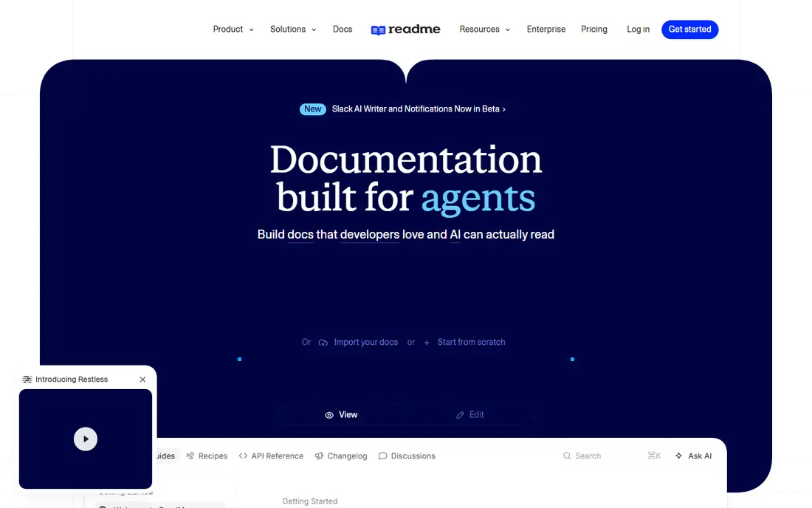Viewport: 812px width, 508px height.
Task: Click the Changelog megaphone icon
Action: pyautogui.click(x=319, y=456)
